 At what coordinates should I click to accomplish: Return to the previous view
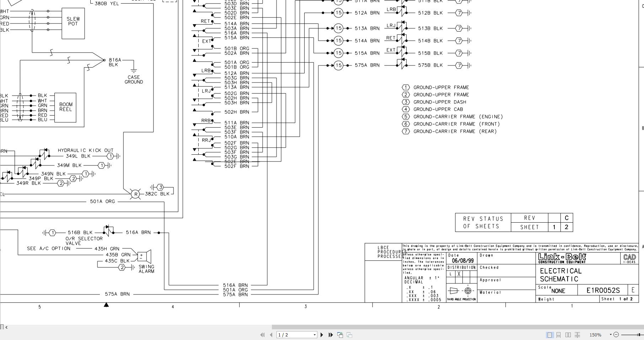[x=339, y=335]
